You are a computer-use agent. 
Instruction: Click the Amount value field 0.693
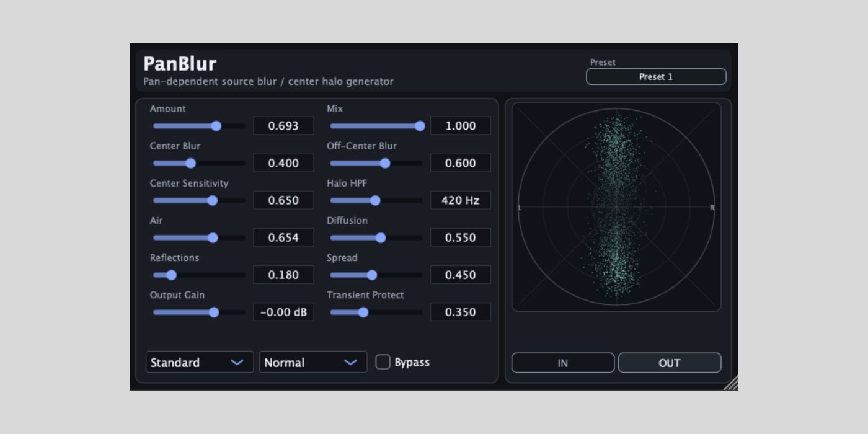point(284,126)
